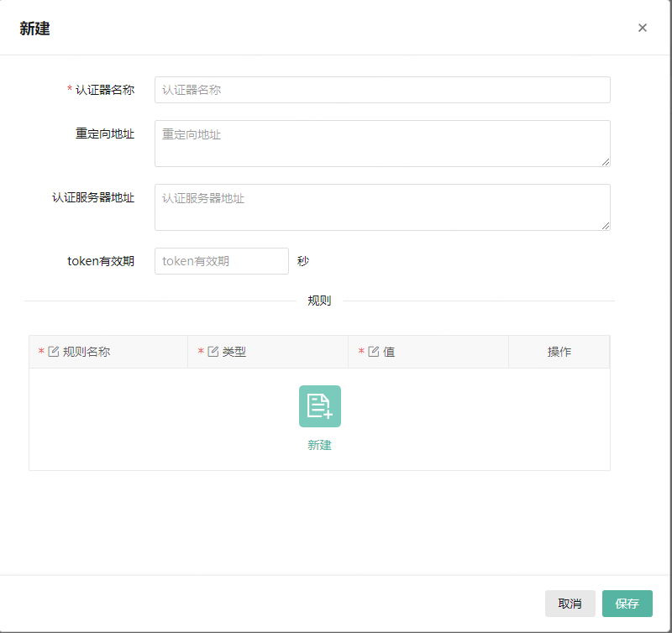Click the token有效期 field label
This screenshot has height=633, width=672.
point(101,261)
